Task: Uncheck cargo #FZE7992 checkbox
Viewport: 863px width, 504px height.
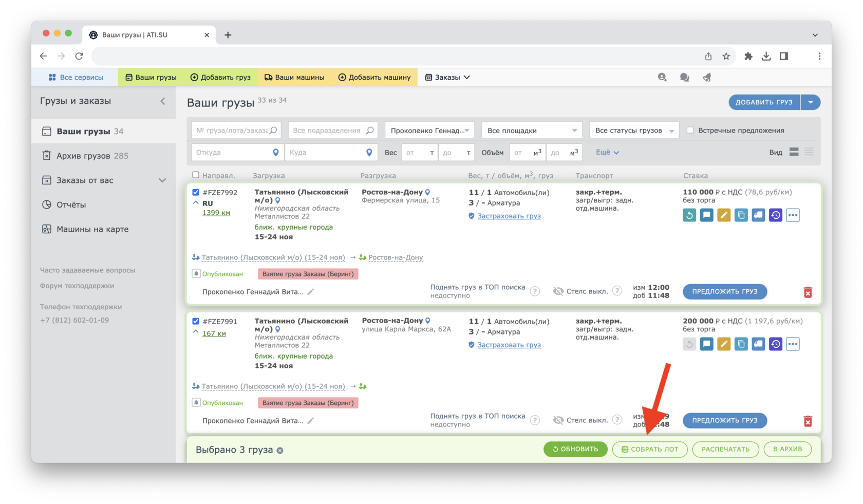Action: 196,192
